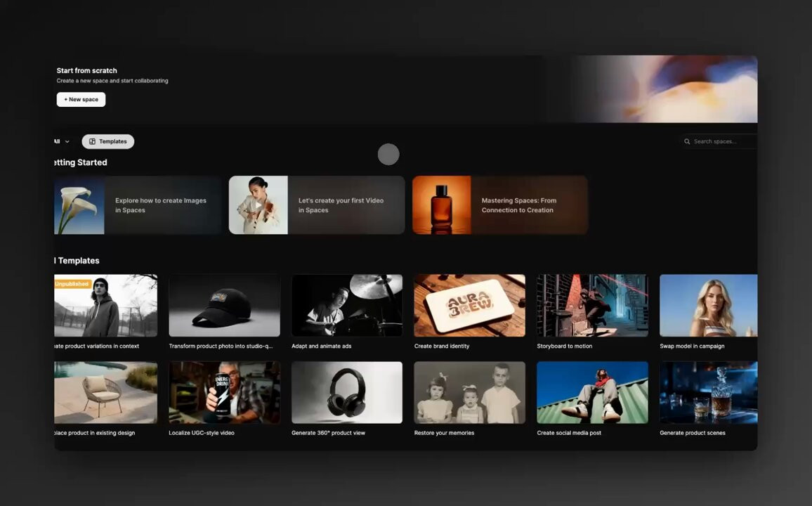Click the Adapt and animate ads label

coord(322,346)
